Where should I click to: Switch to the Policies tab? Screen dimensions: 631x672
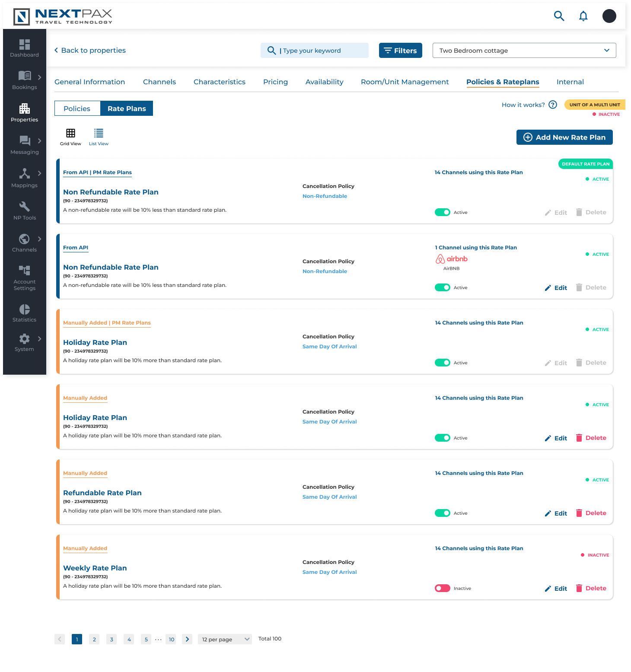77,108
